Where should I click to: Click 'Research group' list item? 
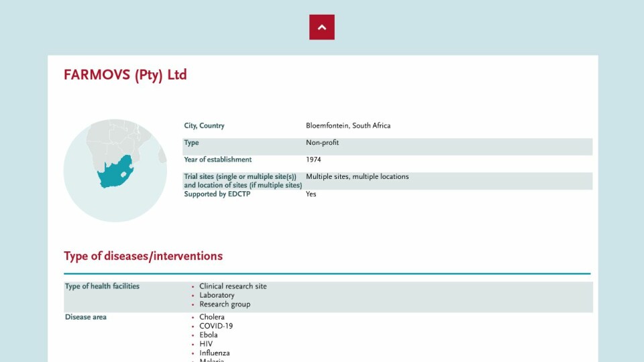[225, 304]
